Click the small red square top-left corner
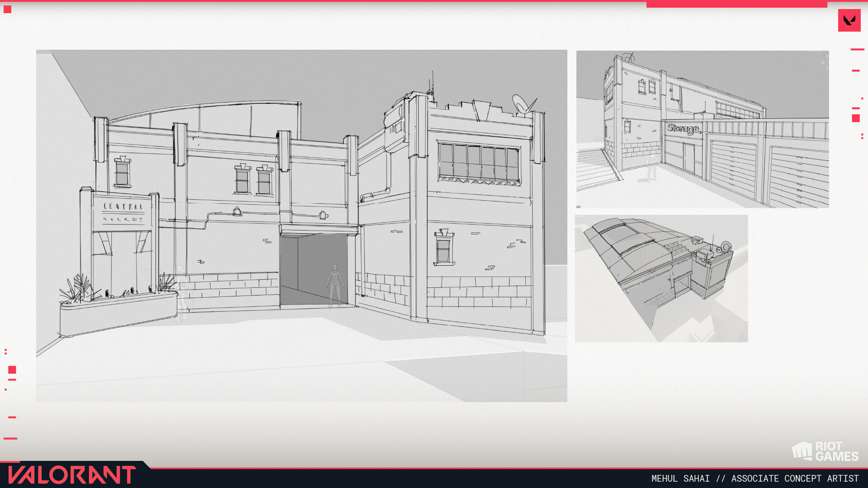Viewport: 868px width, 488px height. coord(7,9)
